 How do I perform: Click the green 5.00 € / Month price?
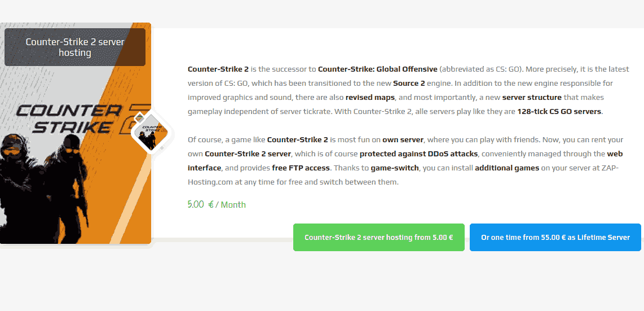click(217, 204)
